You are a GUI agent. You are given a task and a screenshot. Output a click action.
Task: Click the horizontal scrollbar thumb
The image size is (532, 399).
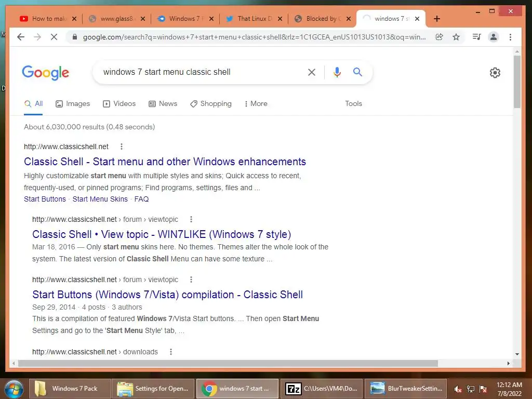[x=228, y=363]
